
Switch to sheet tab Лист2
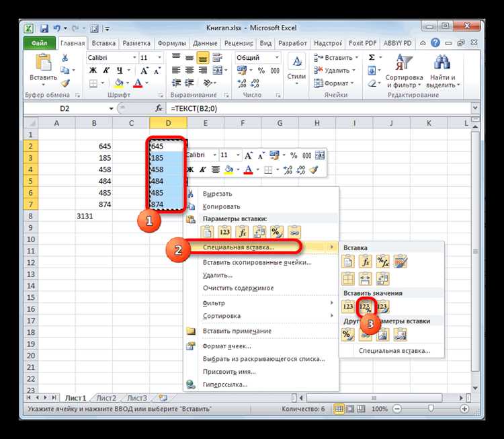[106, 398]
